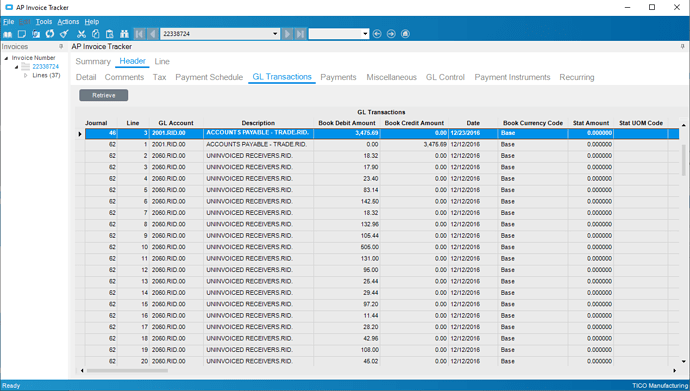Image resolution: width=690 pixels, height=391 pixels.
Task: Click the date cell 12/23/2016
Action: (x=473, y=133)
